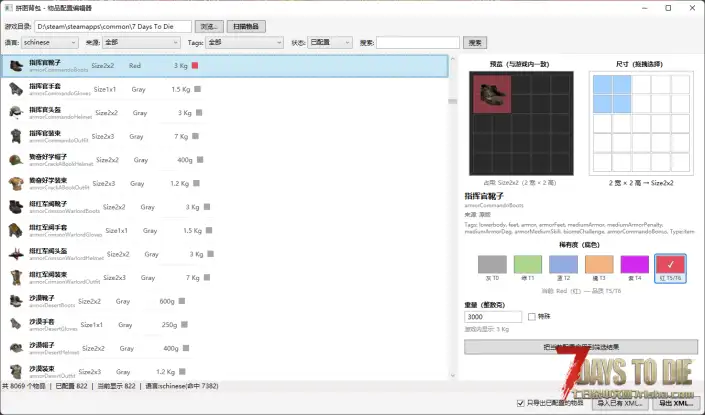Open the 状态 已配置 status dropdown
The image size is (705, 415).
(x=330, y=42)
